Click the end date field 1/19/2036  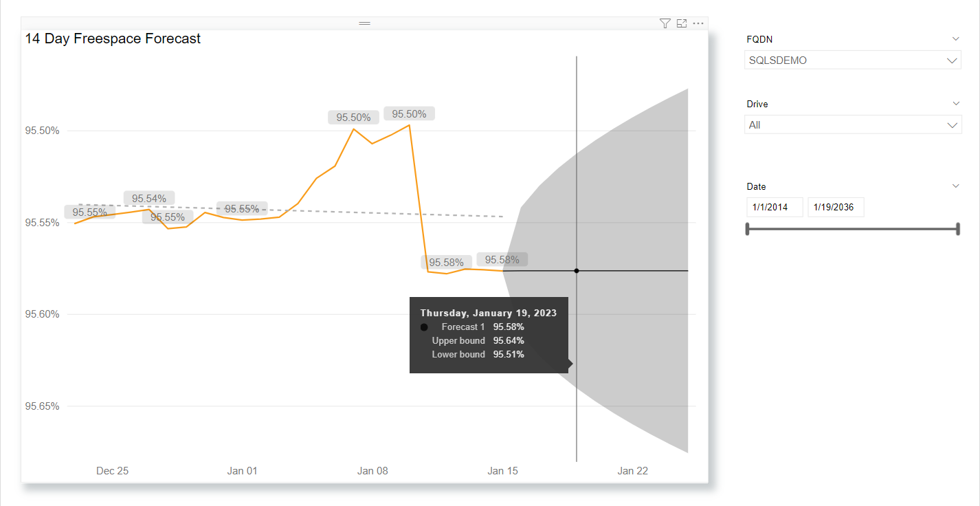click(x=835, y=208)
